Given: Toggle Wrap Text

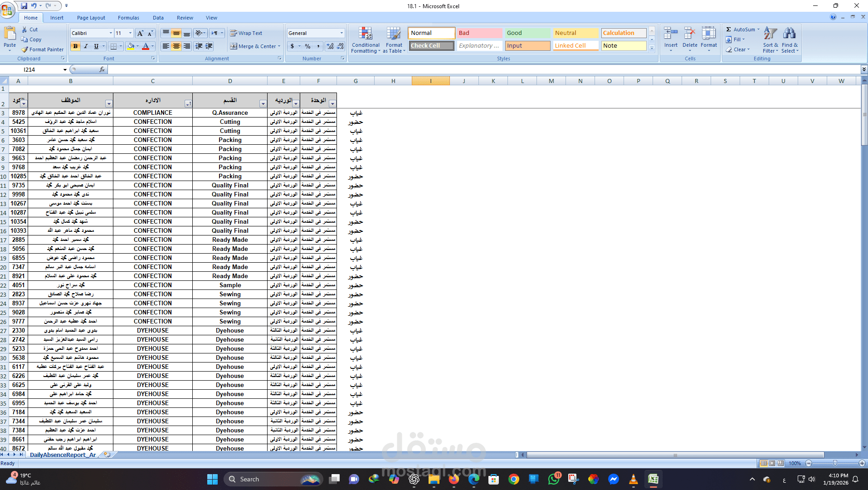Looking at the screenshot, I should 246,33.
